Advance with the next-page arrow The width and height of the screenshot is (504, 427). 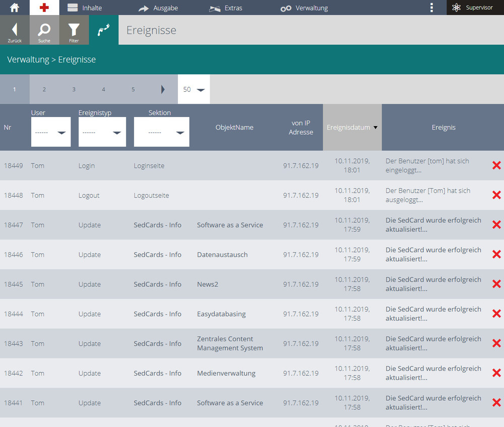(163, 89)
